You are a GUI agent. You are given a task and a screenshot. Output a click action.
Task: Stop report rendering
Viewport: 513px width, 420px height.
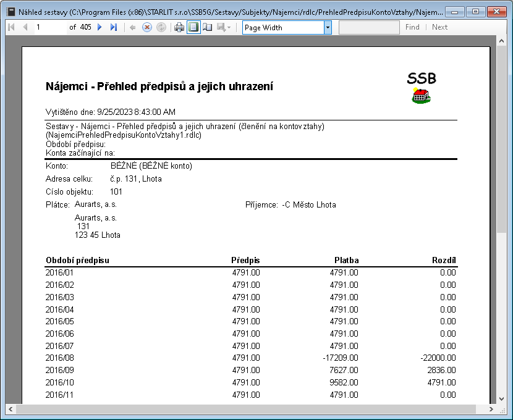pyautogui.click(x=146, y=27)
